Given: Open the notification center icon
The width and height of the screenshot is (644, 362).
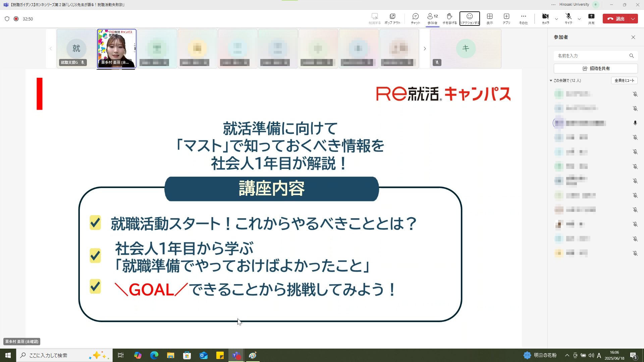Looking at the screenshot, I should 634,355.
